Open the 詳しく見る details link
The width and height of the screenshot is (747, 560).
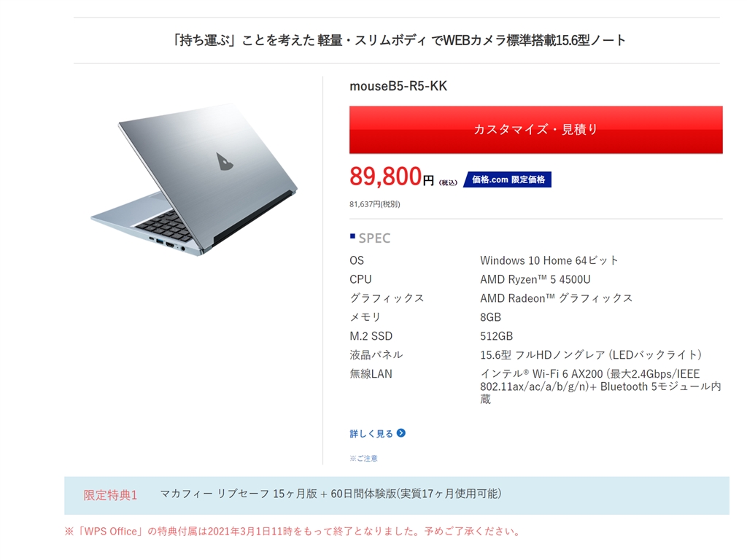pos(371,433)
